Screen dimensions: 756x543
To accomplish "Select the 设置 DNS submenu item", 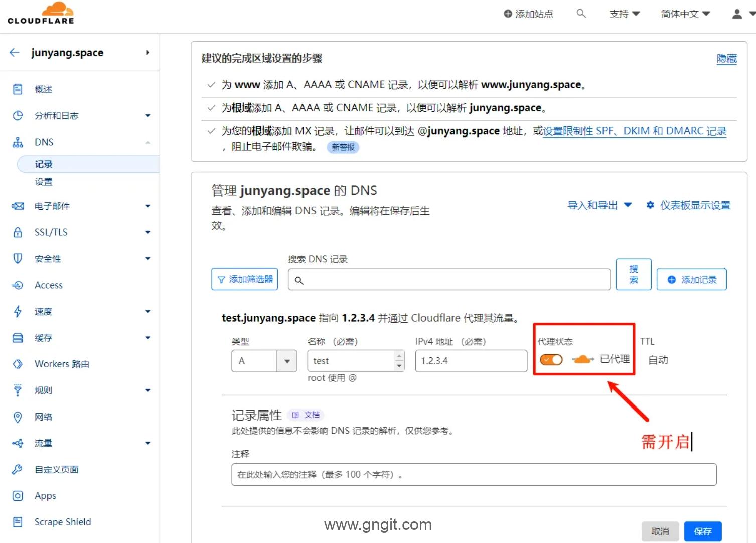I will 44,182.
